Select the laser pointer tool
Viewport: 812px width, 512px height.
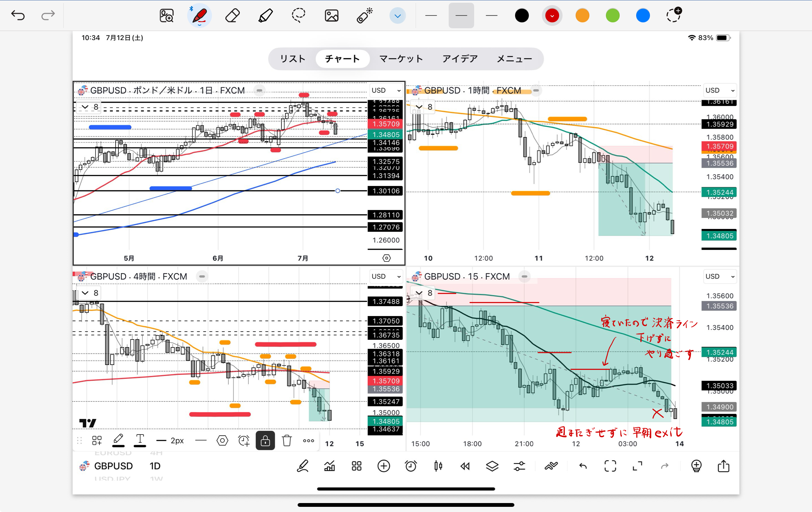click(364, 16)
